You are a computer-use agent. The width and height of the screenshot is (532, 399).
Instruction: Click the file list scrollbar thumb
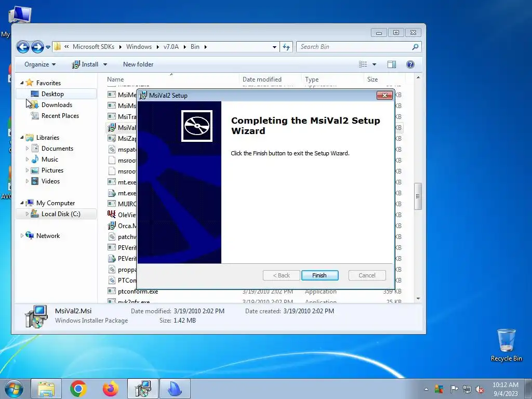click(418, 196)
